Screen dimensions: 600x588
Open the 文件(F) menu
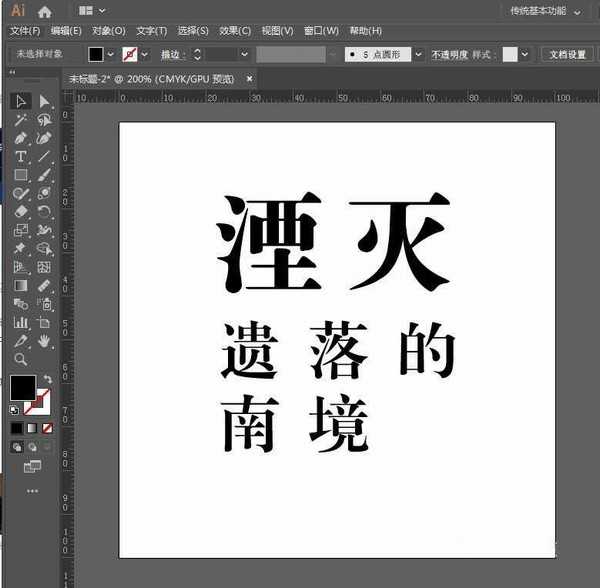click(25, 31)
